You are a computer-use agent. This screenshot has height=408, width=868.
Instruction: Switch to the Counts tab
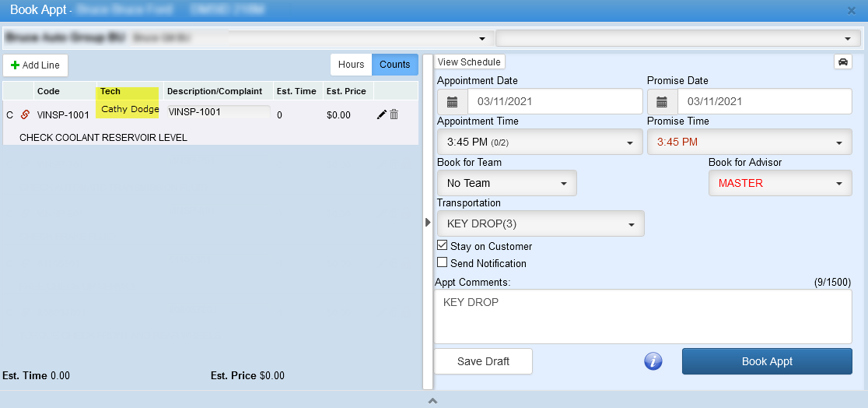point(394,65)
